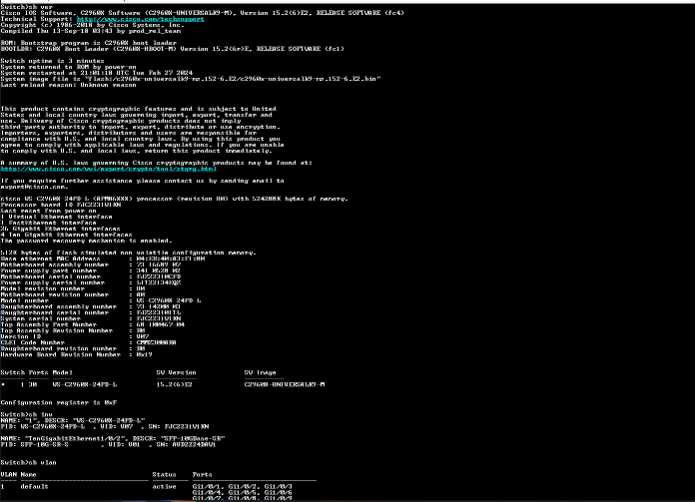Click the 'Hardware Board Revision Number' row
This screenshot has width=695, height=502.
pyautogui.click(x=77, y=354)
